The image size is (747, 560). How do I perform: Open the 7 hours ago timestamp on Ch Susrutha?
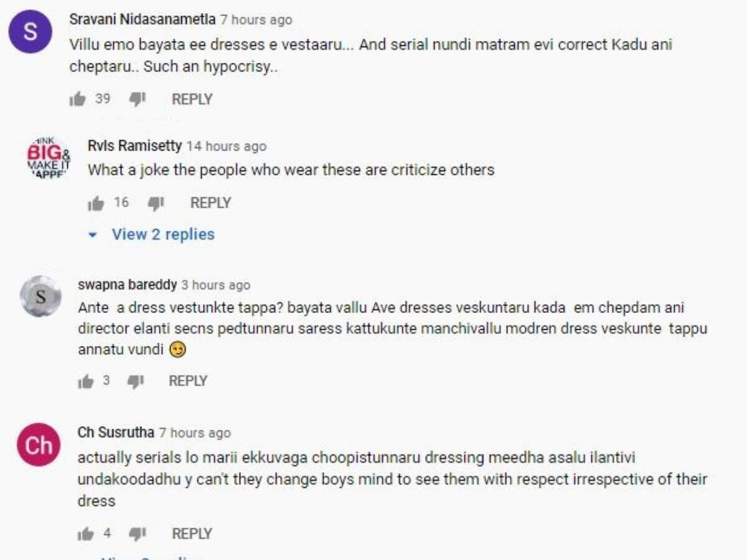point(195,432)
